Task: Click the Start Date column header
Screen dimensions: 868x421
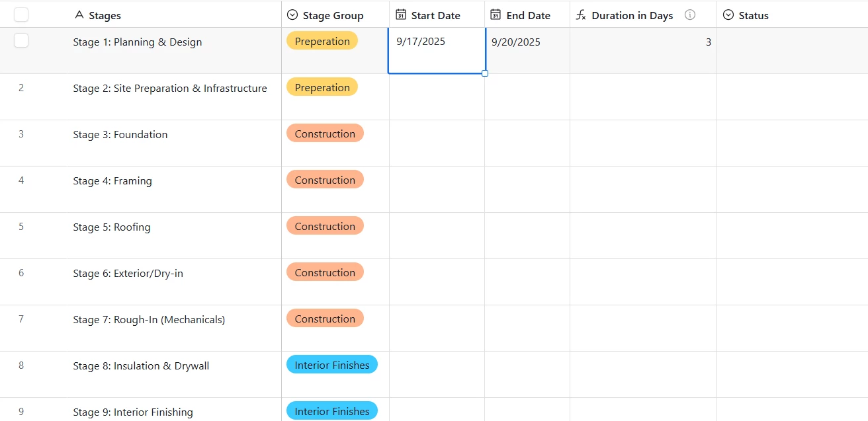Action: click(435, 15)
